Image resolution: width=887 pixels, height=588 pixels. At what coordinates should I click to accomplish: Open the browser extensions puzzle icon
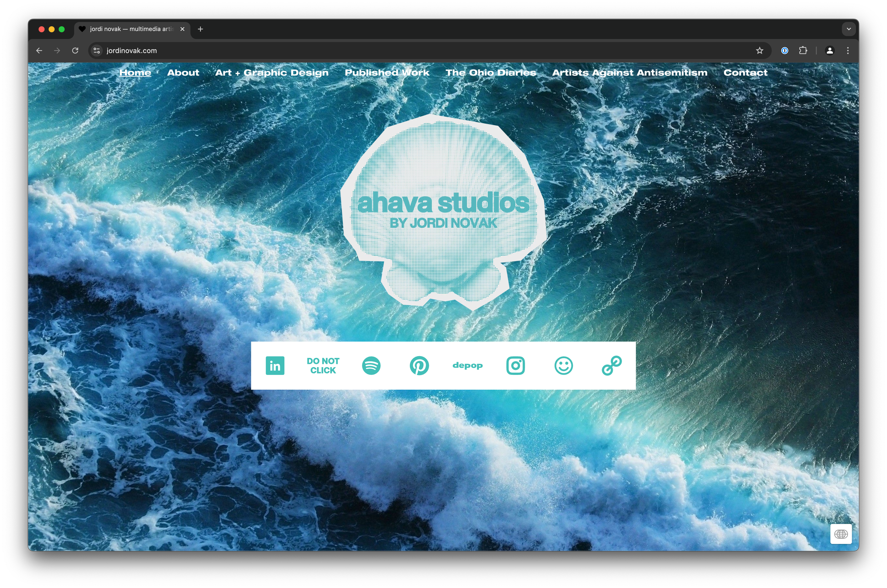(803, 51)
